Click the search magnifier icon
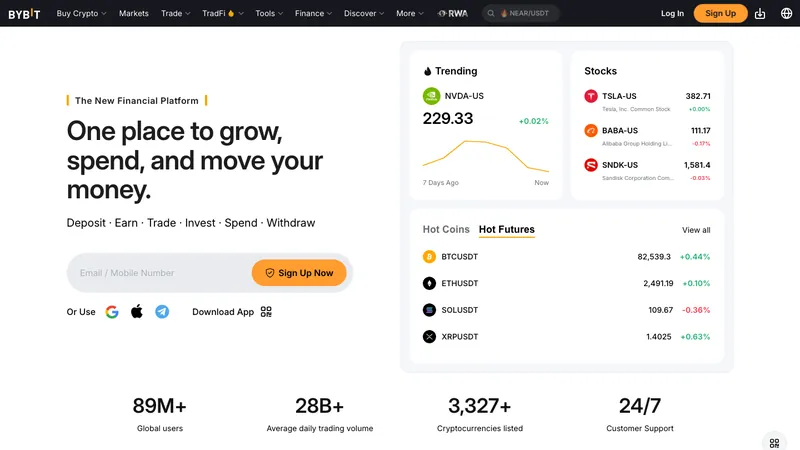This screenshot has width=800, height=450. pyautogui.click(x=491, y=14)
